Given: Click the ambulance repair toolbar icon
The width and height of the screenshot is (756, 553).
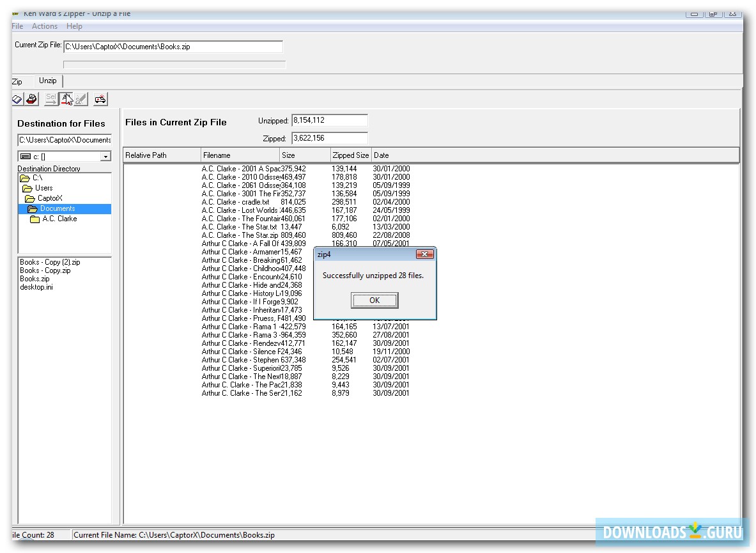Looking at the screenshot, I should [100, 99].
